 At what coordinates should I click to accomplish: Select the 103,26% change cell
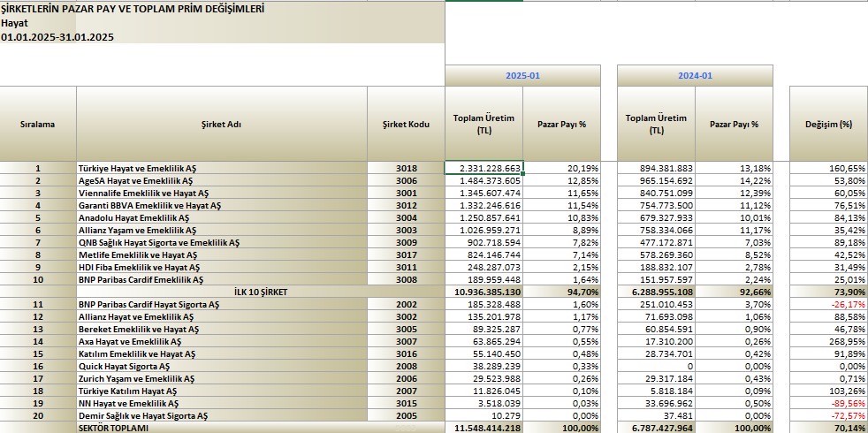829,391
